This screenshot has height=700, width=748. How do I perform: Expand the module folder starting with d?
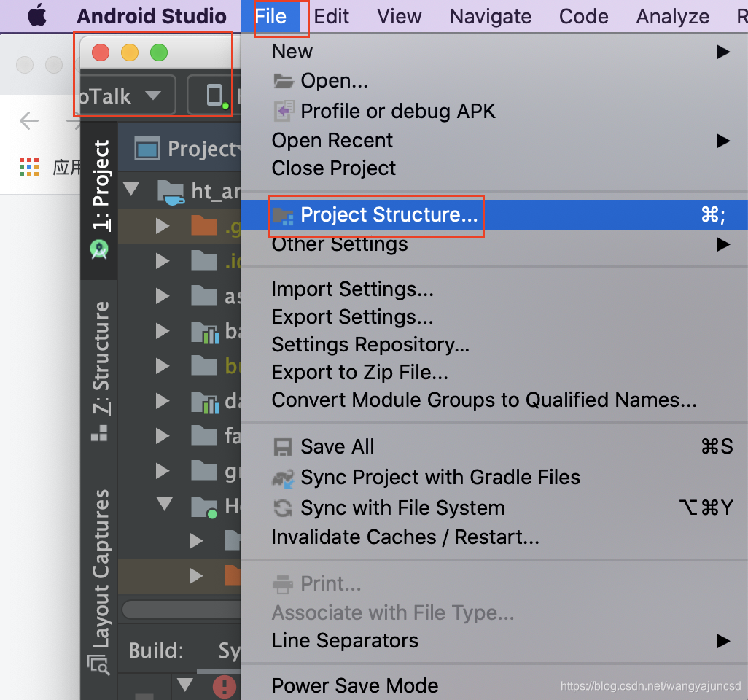click(163, 401)
